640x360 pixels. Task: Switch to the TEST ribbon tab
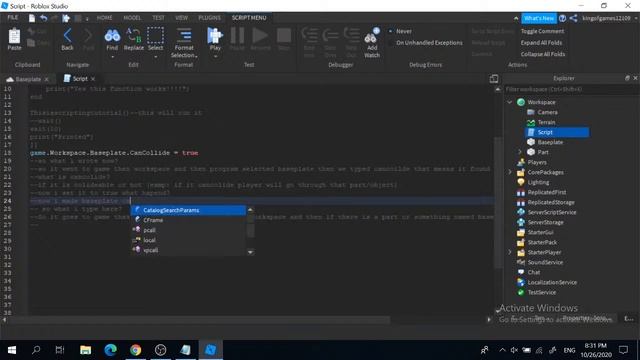click(158, 18)
